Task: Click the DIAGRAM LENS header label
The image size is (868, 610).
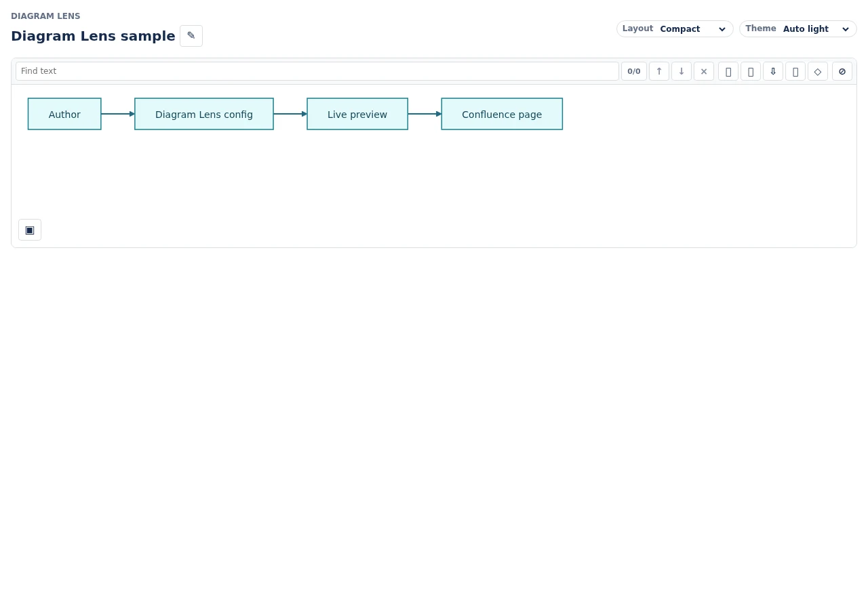Action: coord(45,16)
